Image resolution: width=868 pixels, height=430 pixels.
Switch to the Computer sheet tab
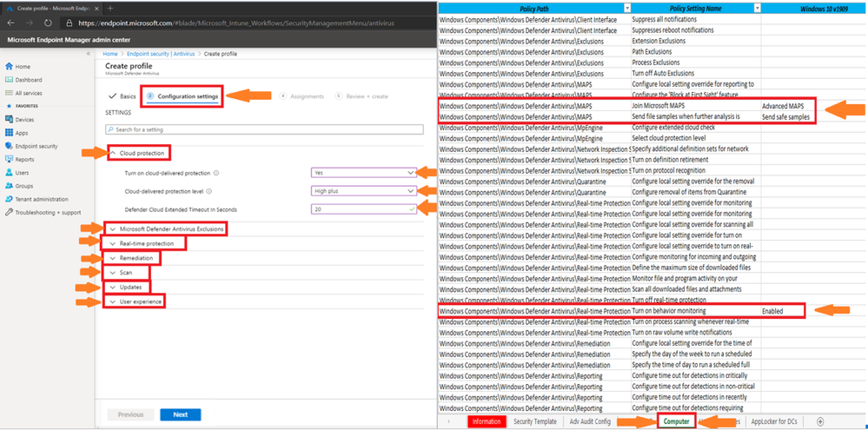click(677, 421)
